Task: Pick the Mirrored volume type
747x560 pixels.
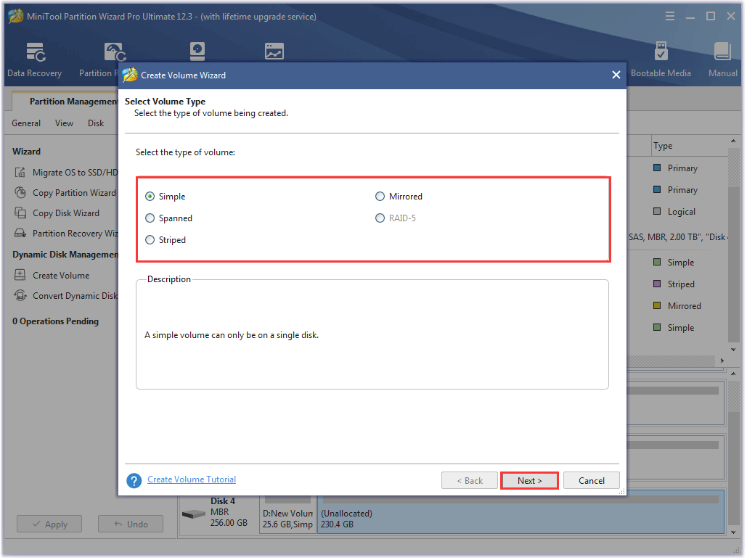Action: tap(380, 196)
